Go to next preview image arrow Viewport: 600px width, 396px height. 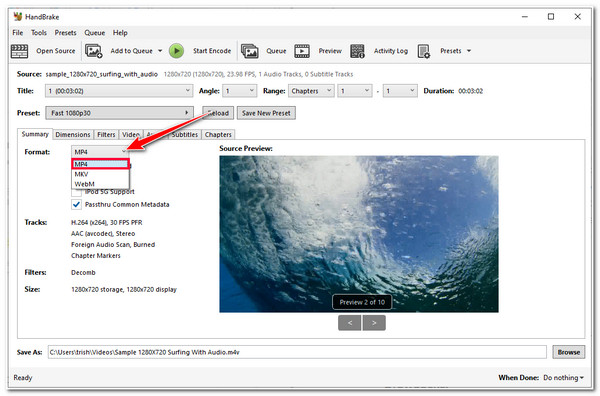coord(374,323)
